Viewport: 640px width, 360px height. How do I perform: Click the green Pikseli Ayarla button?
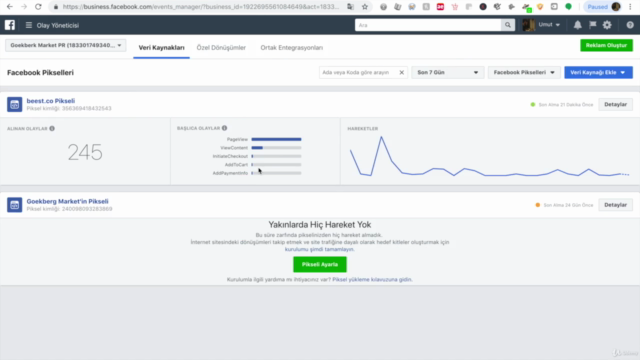tap(320, 264)
